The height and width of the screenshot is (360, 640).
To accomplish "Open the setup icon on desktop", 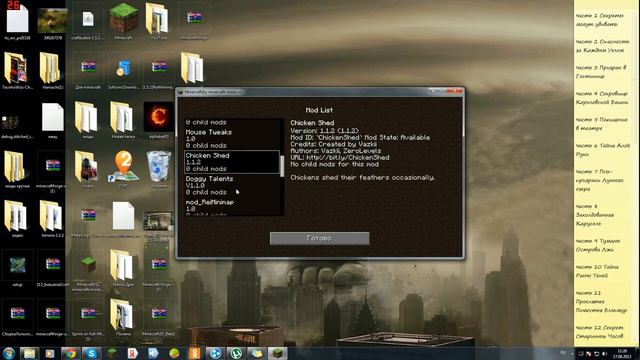I will (17, 268).
